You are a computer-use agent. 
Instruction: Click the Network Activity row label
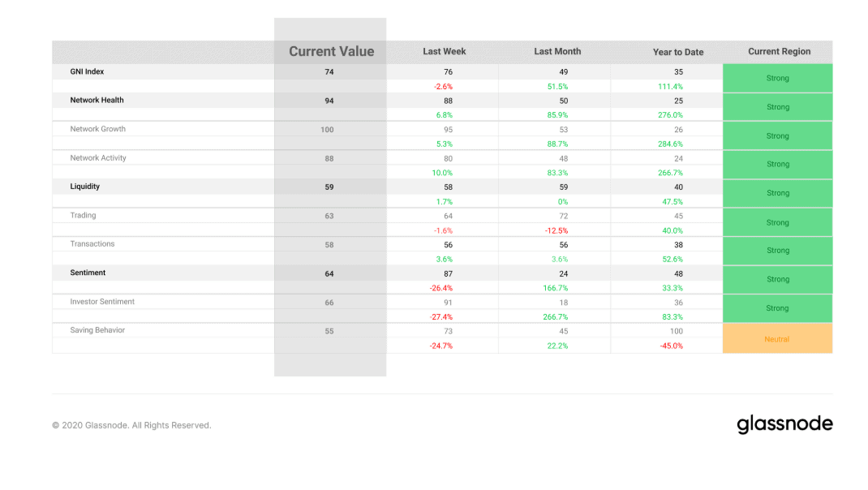[98, 158]
